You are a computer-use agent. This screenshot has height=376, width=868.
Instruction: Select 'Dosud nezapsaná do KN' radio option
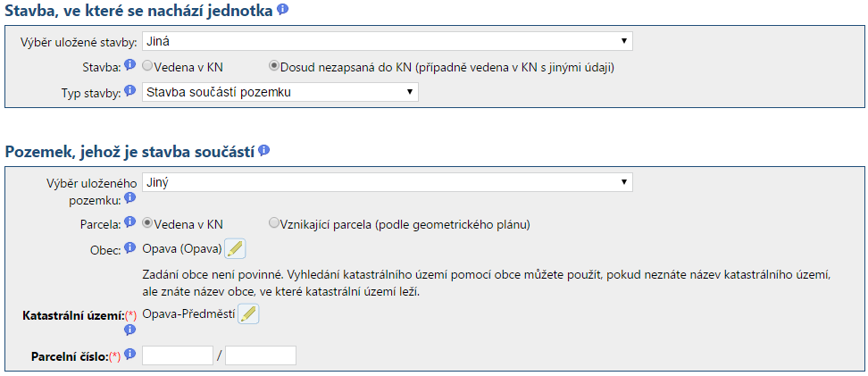pos(273,66)
